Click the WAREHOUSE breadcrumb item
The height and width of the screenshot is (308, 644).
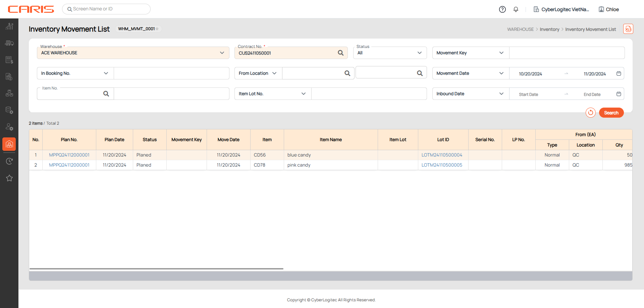pyautogui.click(x=520, y=29)
